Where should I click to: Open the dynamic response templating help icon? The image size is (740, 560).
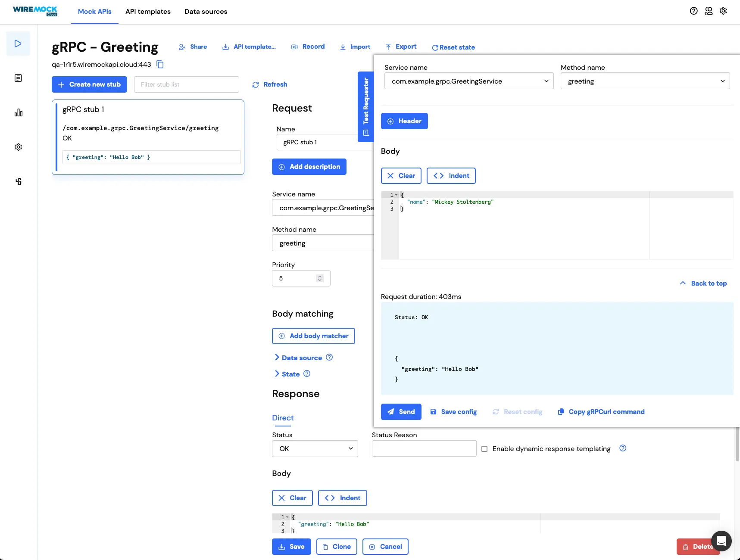[x=623, y=448]
